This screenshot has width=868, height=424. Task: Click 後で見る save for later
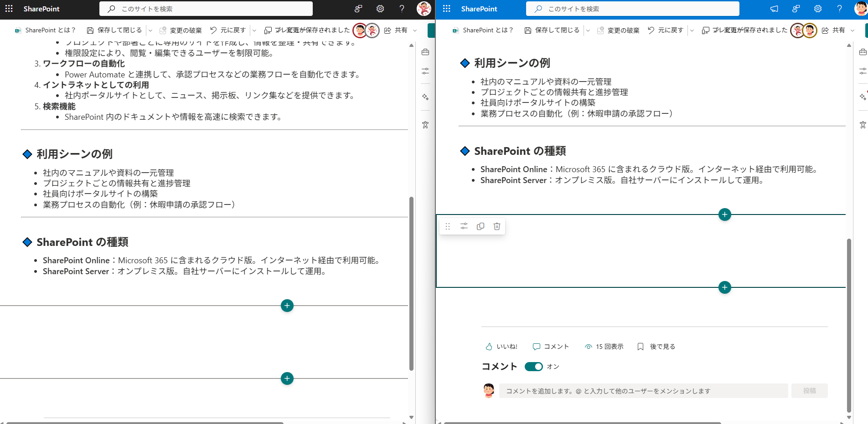click(x=656, y=347)
